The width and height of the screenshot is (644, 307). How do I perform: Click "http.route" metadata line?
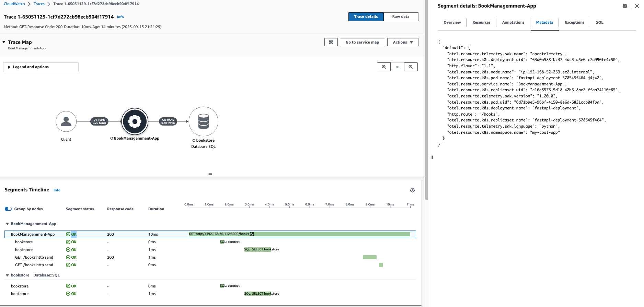pyautogui.click(x=473, y=114)
